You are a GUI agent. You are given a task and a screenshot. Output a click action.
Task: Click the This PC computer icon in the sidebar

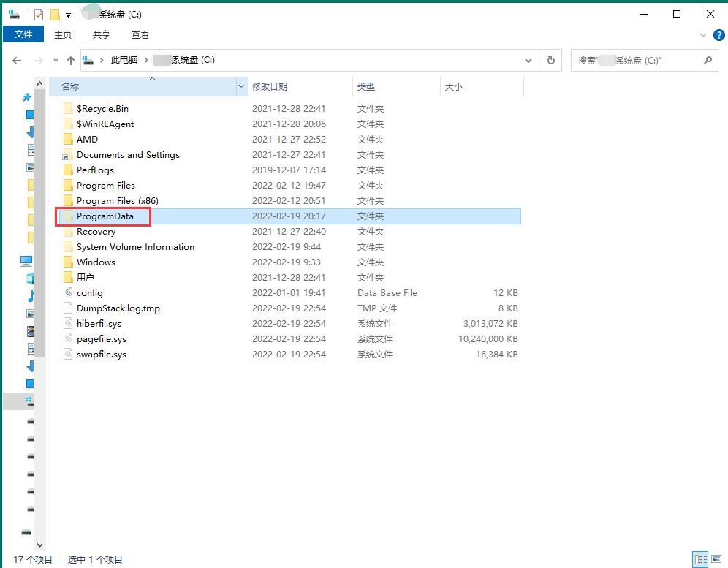tap(28, 261)
